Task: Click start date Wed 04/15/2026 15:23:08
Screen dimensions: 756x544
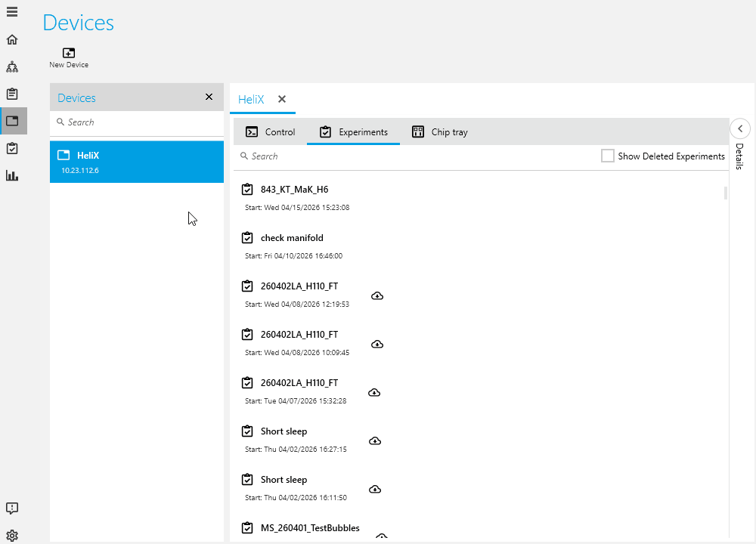Action: tap(307, 208)
